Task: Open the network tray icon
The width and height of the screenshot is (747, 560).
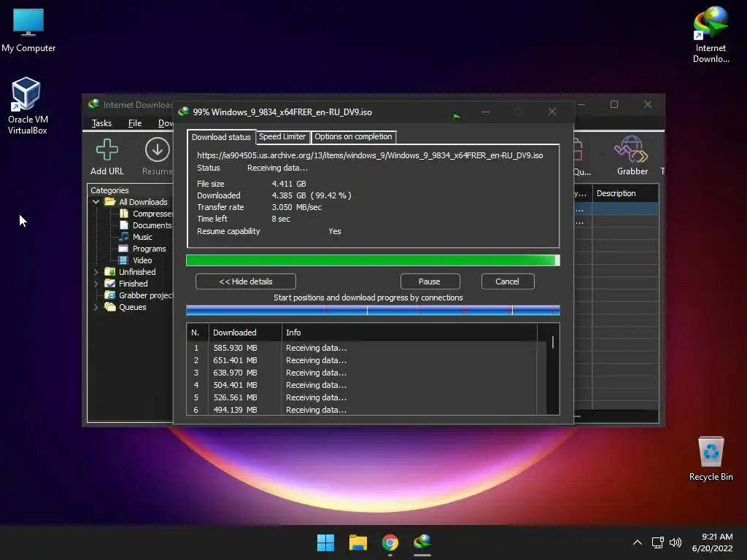Action: click(x=658, y=542)
